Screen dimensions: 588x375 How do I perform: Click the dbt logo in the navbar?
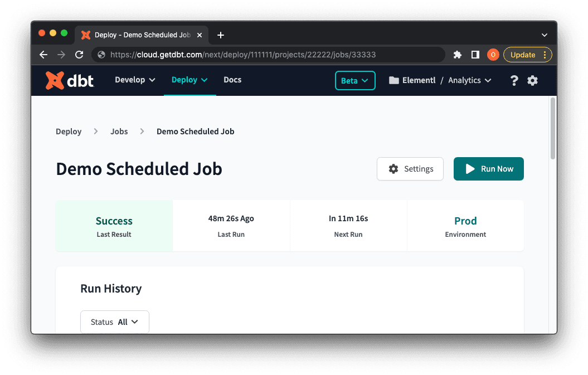coord(69,80)
